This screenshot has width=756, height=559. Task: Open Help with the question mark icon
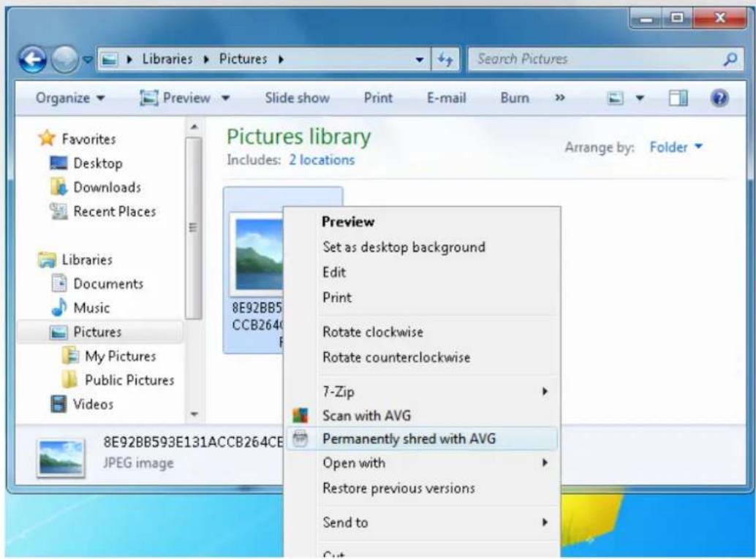719,99
